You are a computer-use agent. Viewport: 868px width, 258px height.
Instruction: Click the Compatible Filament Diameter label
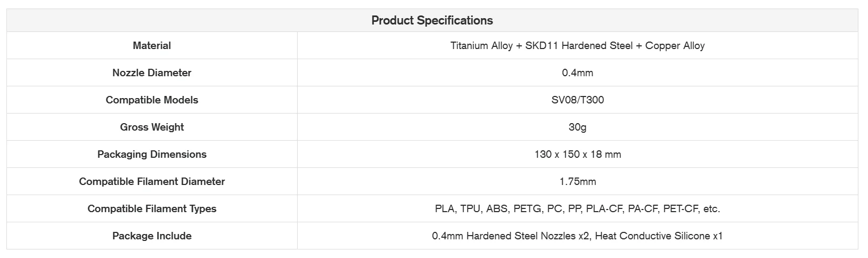pyautogui.click(x=152, y=182)
